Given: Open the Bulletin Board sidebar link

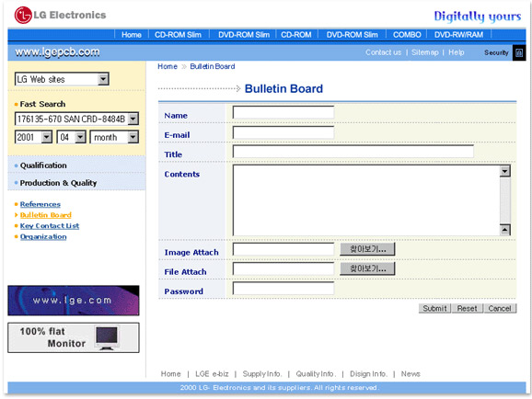Looking at the screenshot, I should [x=45, y=215].
